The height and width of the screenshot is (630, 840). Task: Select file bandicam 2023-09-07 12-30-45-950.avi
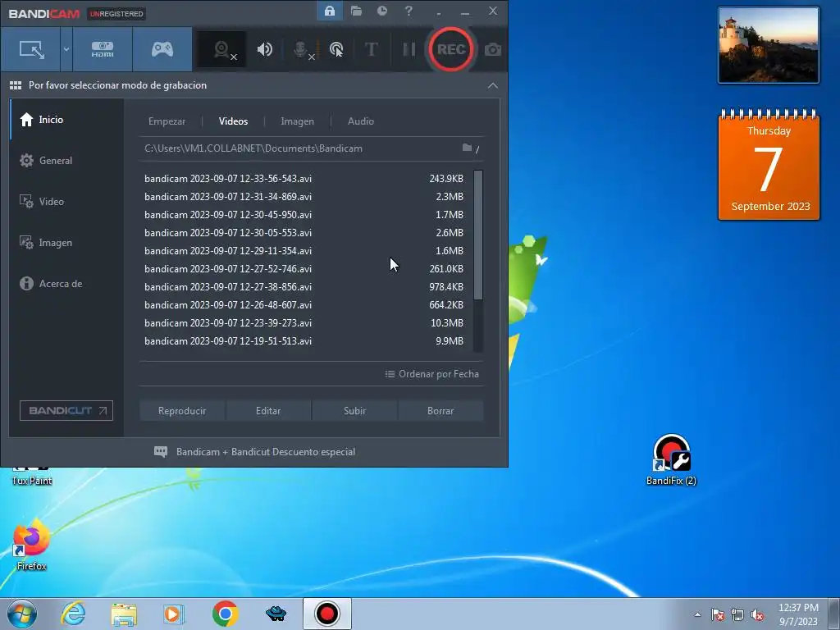pos(304,215)
